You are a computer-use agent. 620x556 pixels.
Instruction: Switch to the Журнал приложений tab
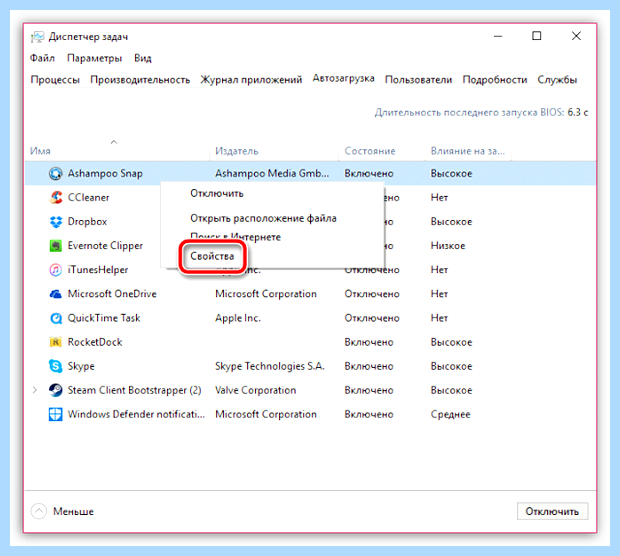tap(251, 79)
